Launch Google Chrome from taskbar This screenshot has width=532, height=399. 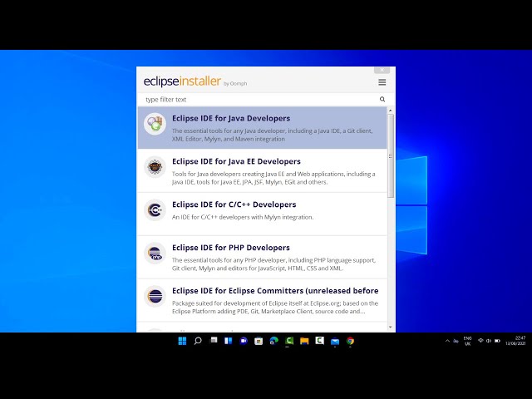click(x=350, y=341)
